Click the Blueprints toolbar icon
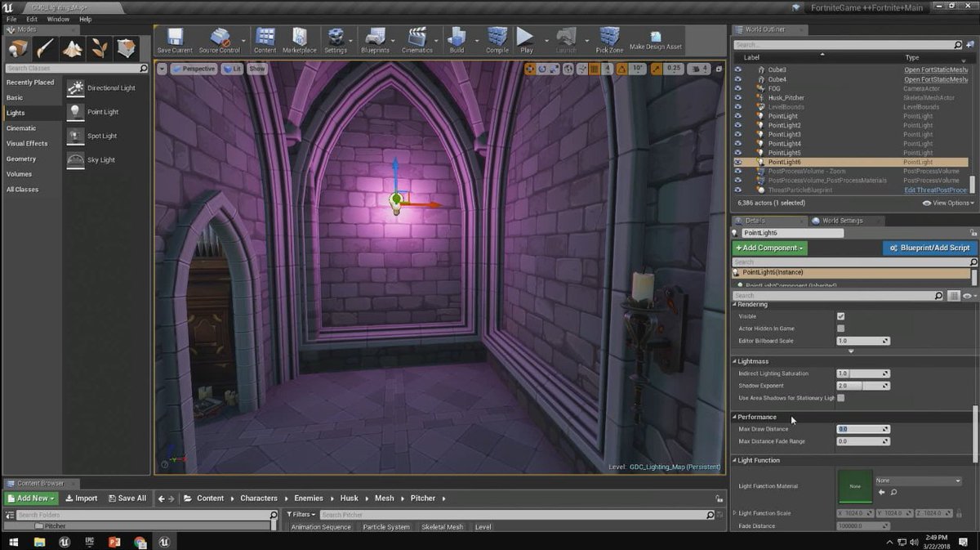The width and height of the screenshot is (980, 550). click(375, 39)
